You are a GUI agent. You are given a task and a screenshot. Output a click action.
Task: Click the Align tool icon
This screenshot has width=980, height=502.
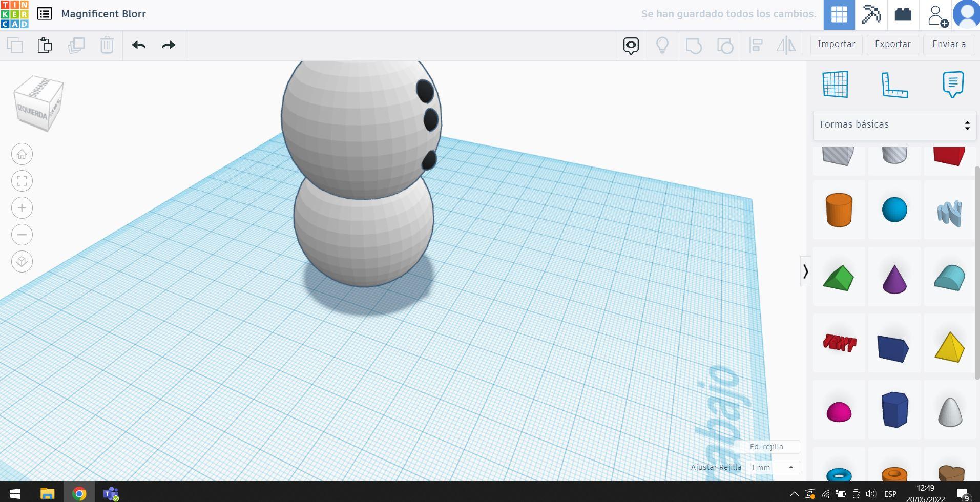coord(756,46)
